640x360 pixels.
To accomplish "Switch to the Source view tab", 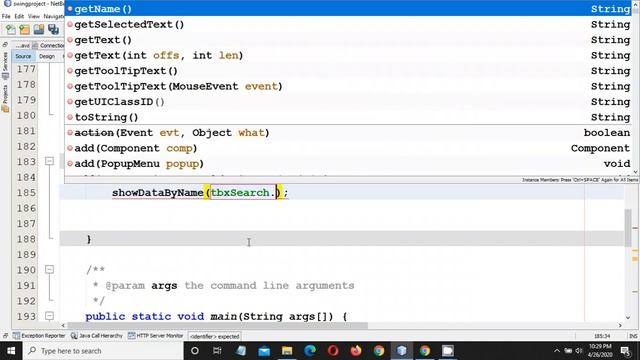I will (x=23, y=56).
